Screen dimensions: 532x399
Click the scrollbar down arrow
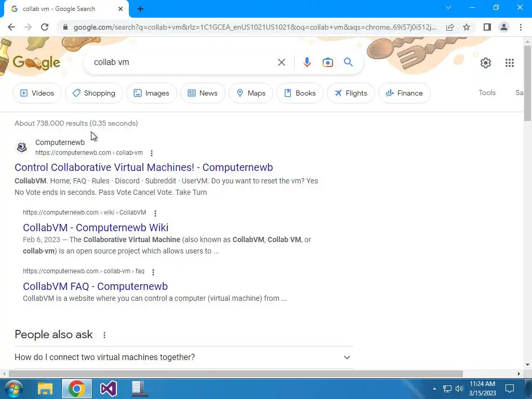coord(527,365)
